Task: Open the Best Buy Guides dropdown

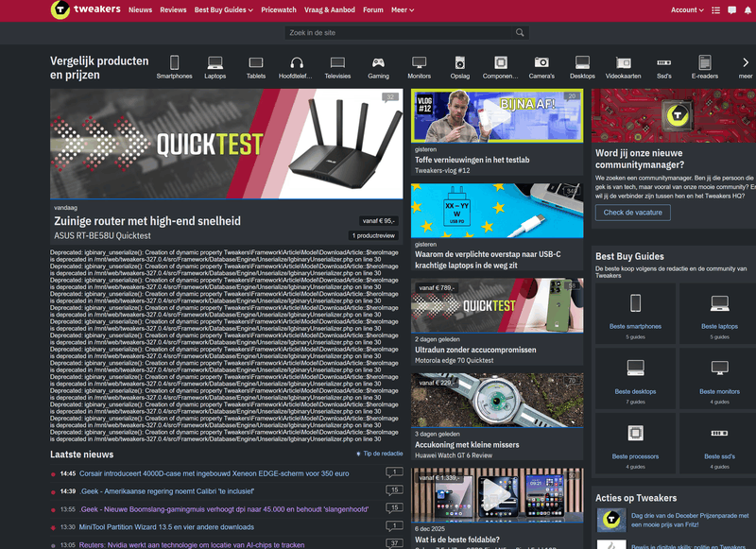Action: pos(222,9)
